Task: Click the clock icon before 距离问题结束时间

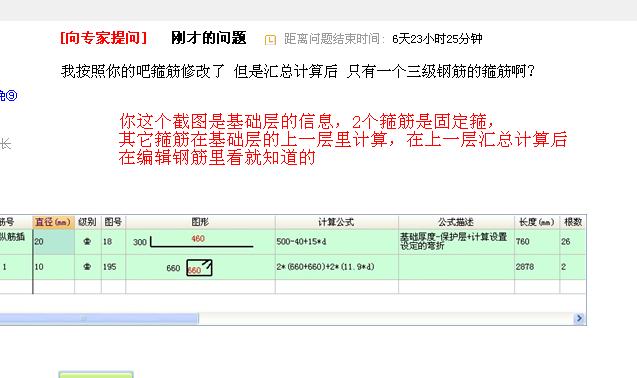Action: (270, 39)
